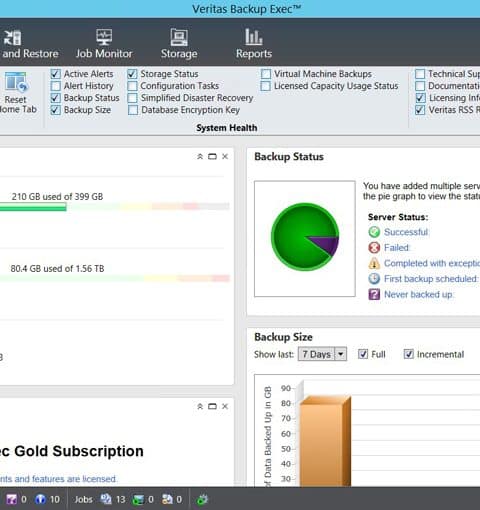Click the purple pie chart slice
Screen dimensions: 480x510
[326, 244]
